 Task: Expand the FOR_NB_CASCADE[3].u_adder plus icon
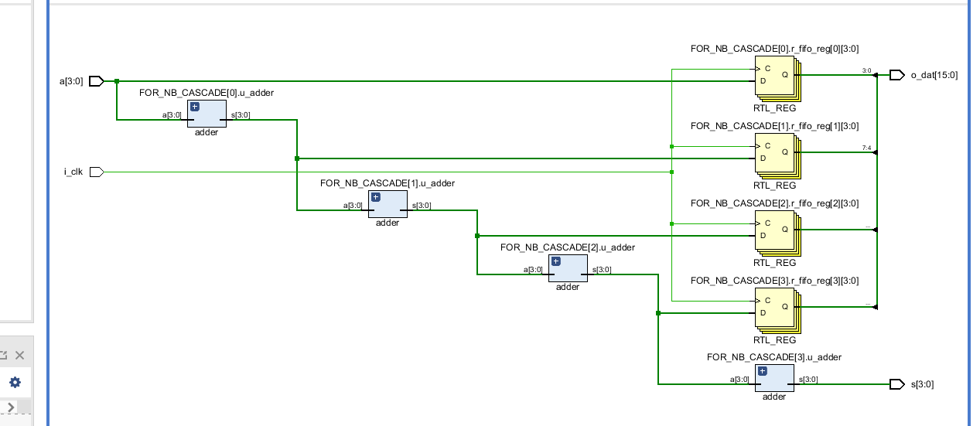point(763,371)
